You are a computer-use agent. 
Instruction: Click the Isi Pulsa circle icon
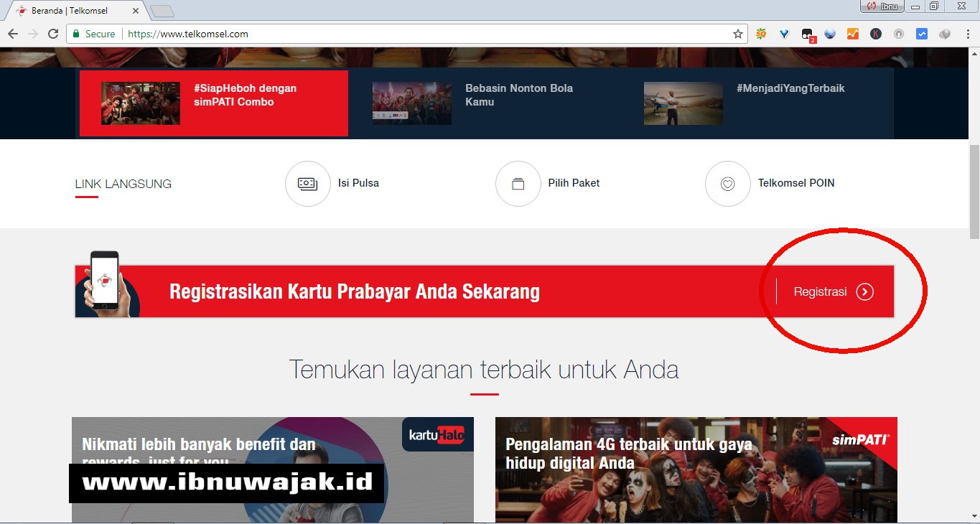click(307, 184)
